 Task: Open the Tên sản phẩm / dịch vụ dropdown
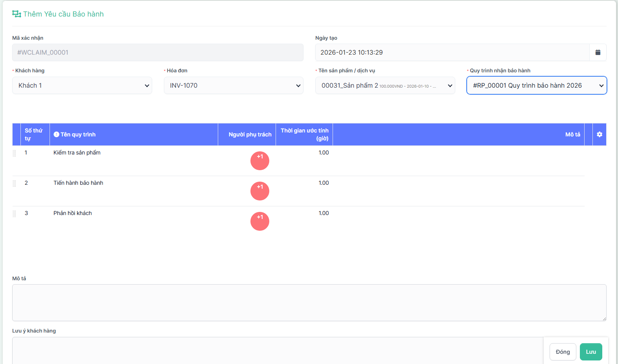click(x=385, y=85)
